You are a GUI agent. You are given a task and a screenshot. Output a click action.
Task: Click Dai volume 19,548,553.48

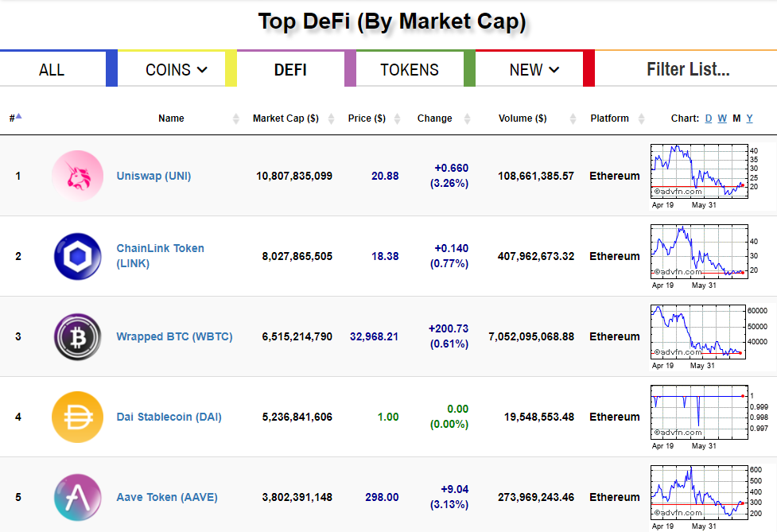tap(539, 417)
